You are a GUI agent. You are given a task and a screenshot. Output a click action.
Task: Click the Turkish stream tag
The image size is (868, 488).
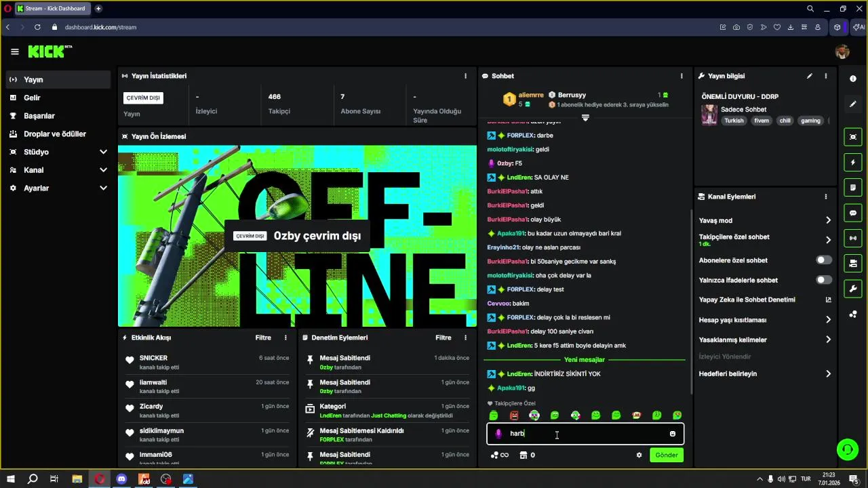(734, 121)
